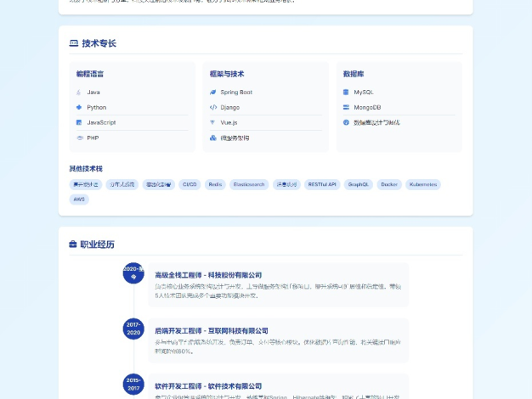Click the Vue.js text label
Screen dimensions: 532x399
coord(229,123)
